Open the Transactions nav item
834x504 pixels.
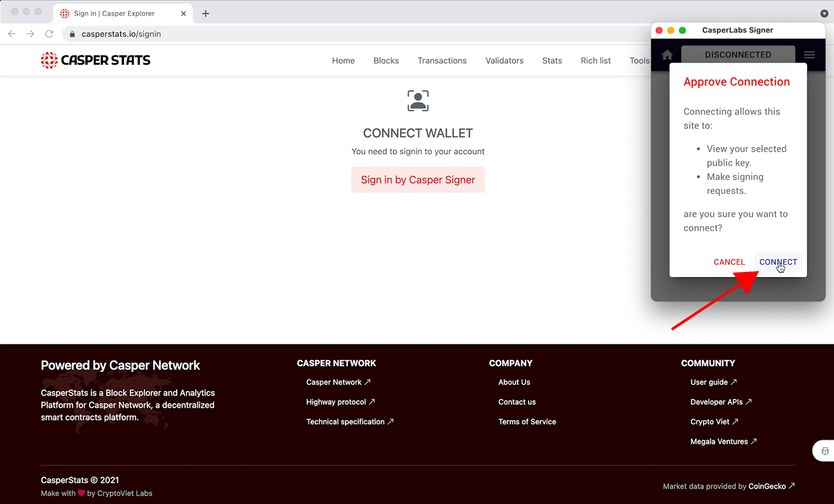[x=442, y=60]
